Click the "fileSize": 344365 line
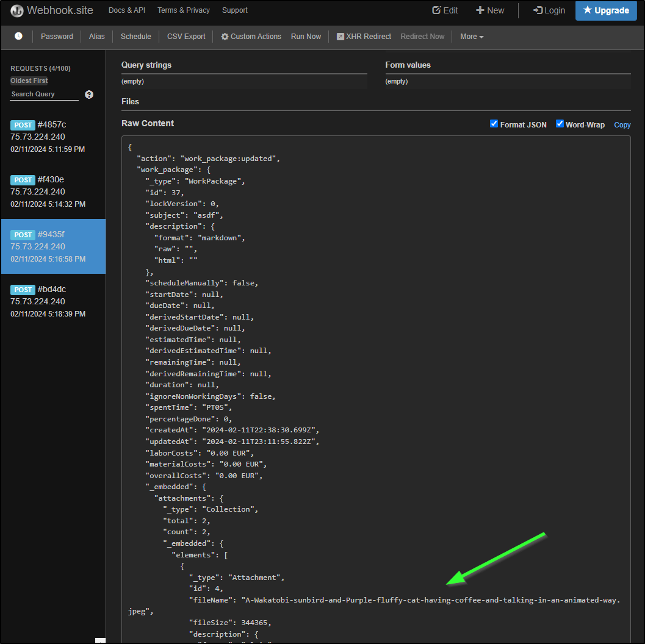 (230, 623)
